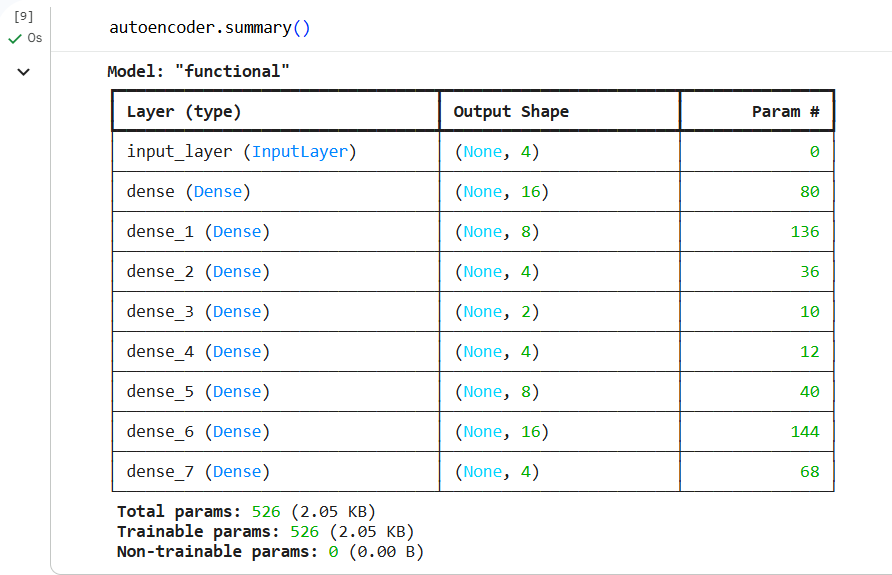This screenshot has height=575, width=892.
Task: Click the Model: "functional" title text
Action: tap(198, 71)
